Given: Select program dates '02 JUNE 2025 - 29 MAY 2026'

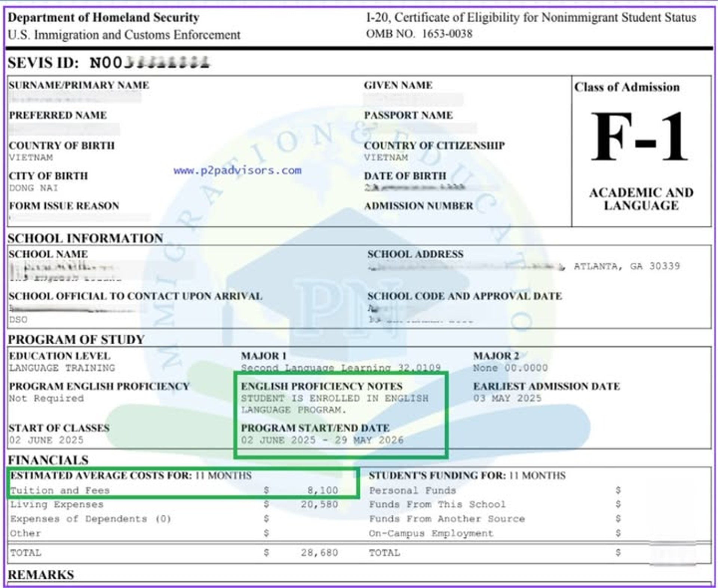Looking at the screenshot, I should pyautogui.click(x=322, y=440).
